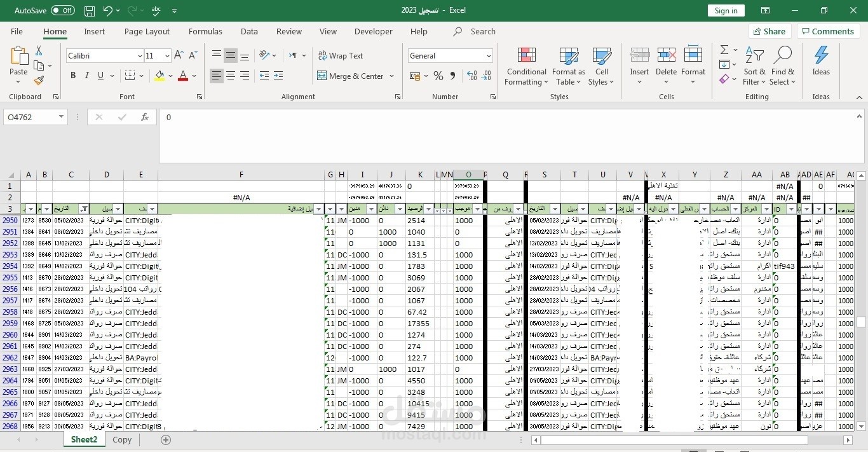The width and height of the screenshot is (868, 452).
Task: Switch to Formulas tab
Action: click(205, 31)
